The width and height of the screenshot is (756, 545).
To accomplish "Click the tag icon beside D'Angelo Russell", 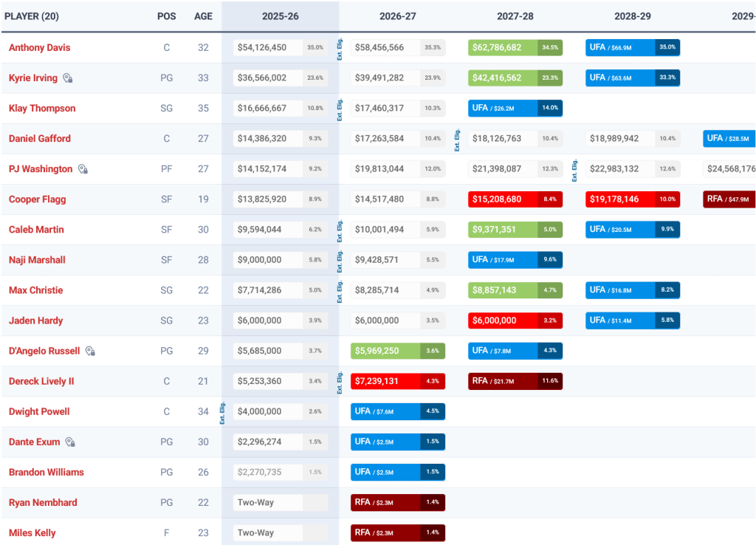I will pyautogui.click(x=90, y=352).
